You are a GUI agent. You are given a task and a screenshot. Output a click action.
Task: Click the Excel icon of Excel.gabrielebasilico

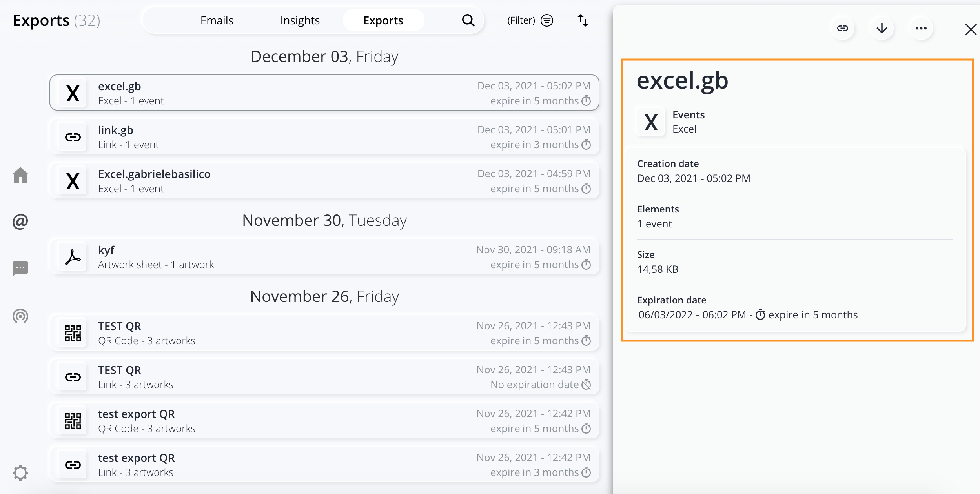pyautogui.click(x=73, y=181)
